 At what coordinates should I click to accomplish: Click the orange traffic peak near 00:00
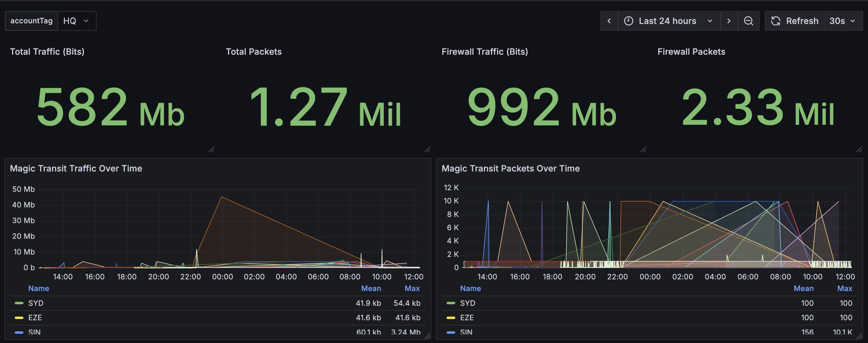coord(221,197)
